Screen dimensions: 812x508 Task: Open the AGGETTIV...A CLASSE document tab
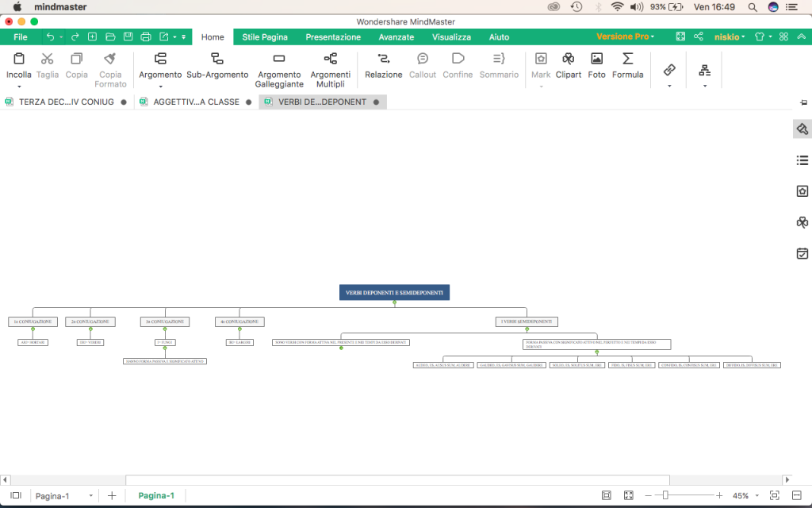196,102
